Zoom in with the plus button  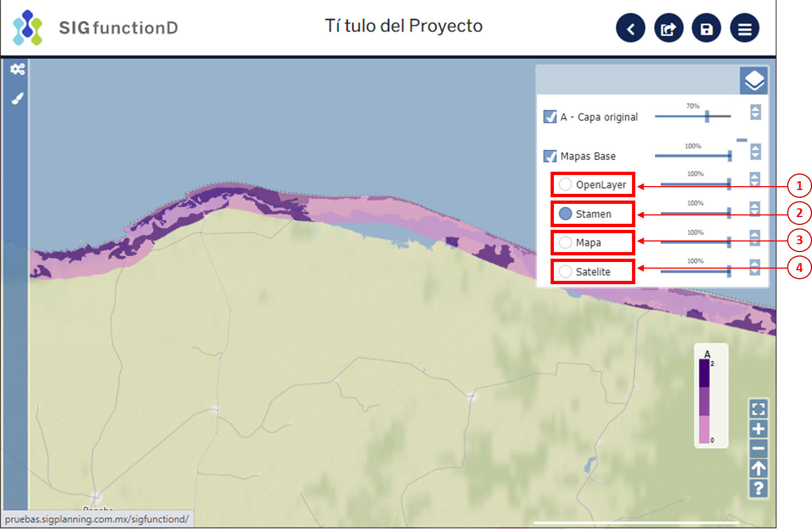pos(758,429)
